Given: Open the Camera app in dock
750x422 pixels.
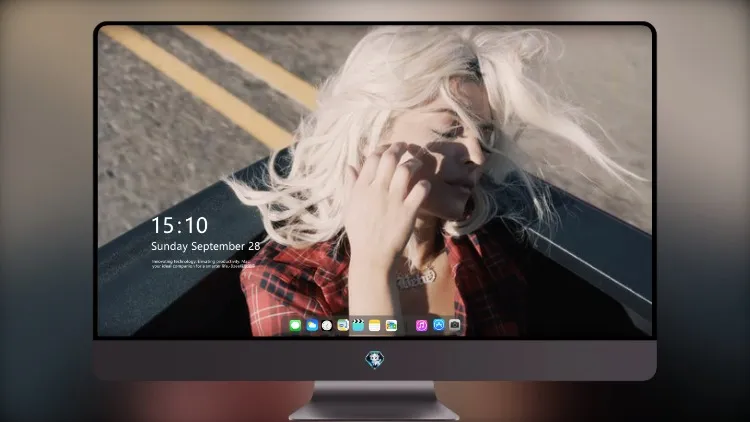Looking at the screenshot, I should 455,325.
